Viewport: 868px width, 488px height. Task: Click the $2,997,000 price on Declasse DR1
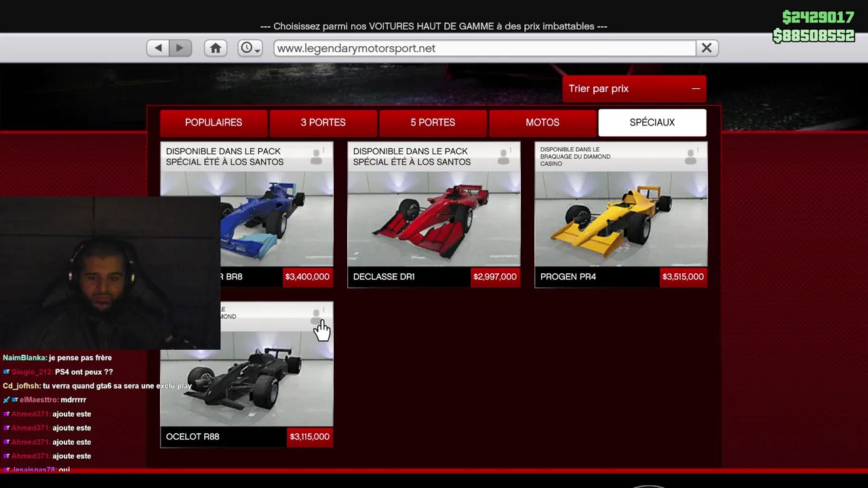tap(495, 277)
